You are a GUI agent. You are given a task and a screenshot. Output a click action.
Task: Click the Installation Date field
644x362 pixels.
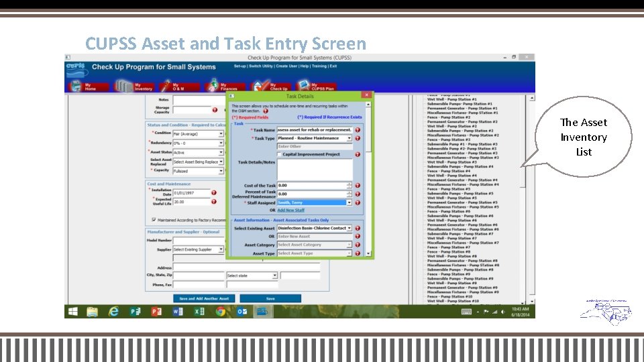pos(192,192)
